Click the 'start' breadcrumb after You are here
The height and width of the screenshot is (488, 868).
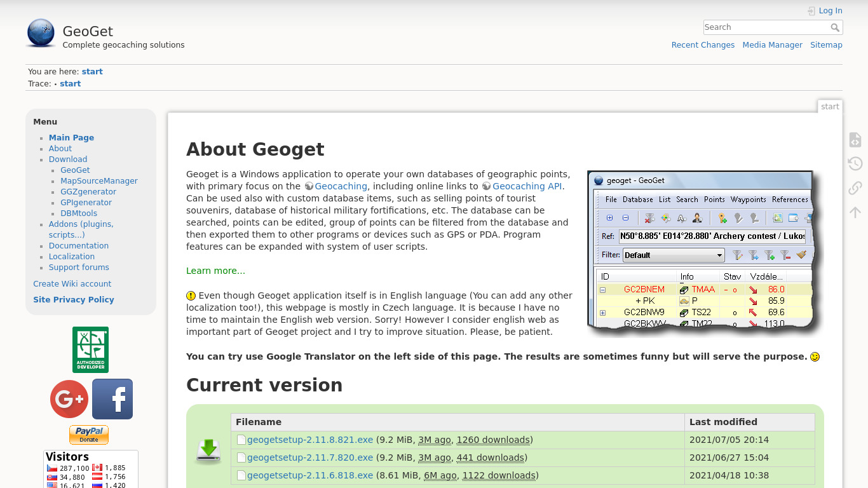coord(92,72)
